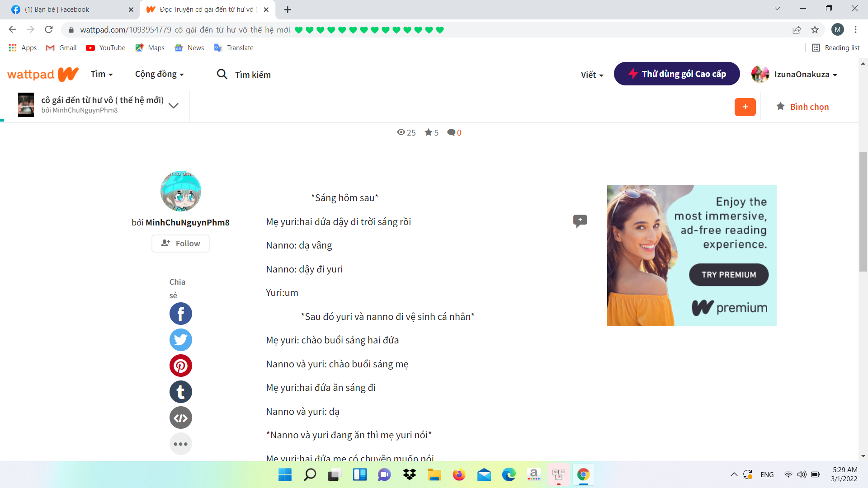Share story on Twitter

180,340
